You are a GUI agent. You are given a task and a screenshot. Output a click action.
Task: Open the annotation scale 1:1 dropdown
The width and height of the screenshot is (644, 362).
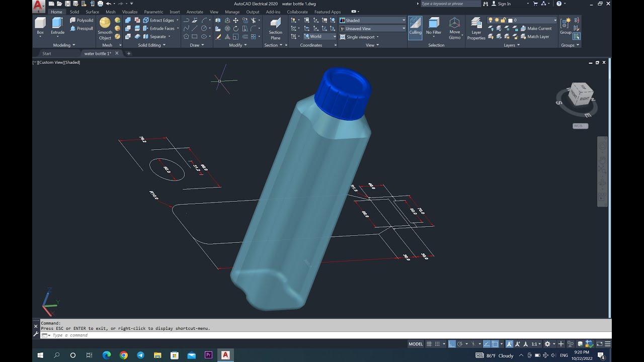click(537, 344)
